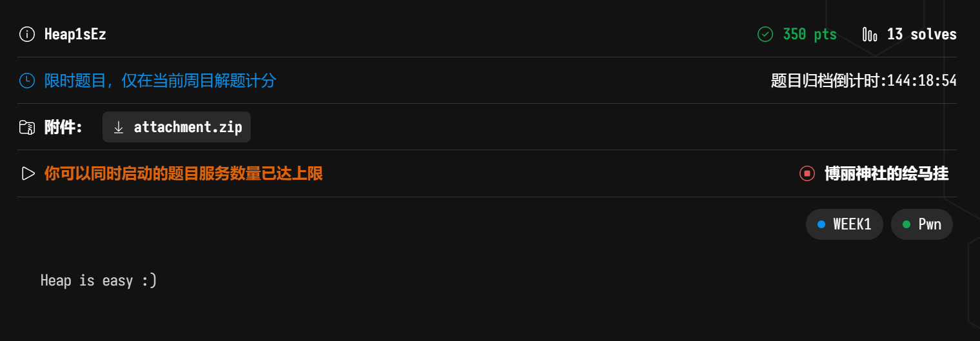
Task: Click the info icon beside Heap1sEz
Action: click(27, 34)
